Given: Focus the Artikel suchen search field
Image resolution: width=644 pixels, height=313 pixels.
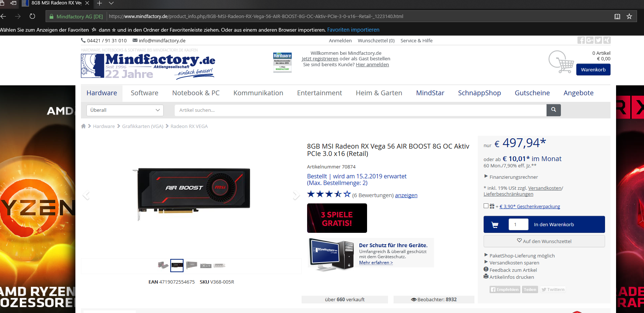Looking at the screenshot, I should click(x=360, y=110).
